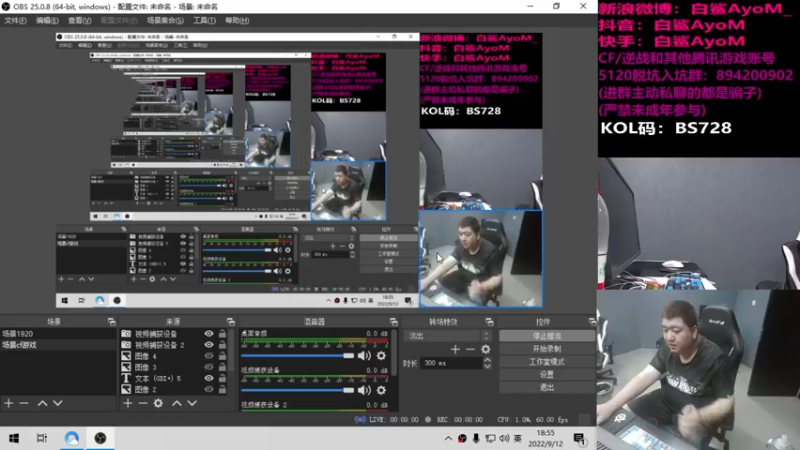
Task: Open 视频捕获设备 mixer settings gear
Action: tap(381, 390)
